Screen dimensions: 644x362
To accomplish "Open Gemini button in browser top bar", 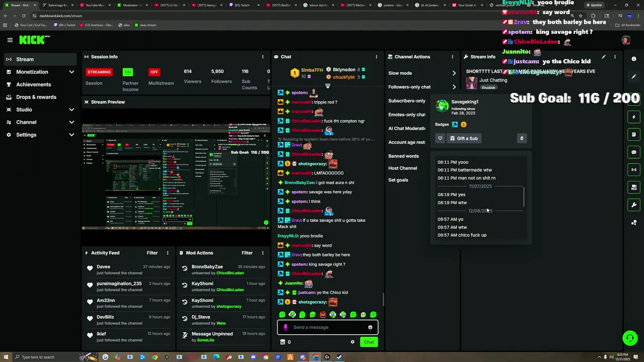I will (594, 5).
